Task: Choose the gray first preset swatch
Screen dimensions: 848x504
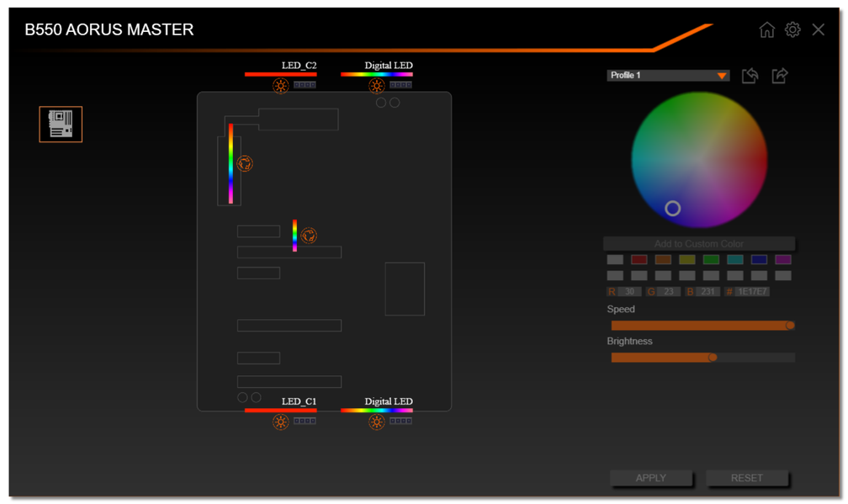Action: [615, 259]
